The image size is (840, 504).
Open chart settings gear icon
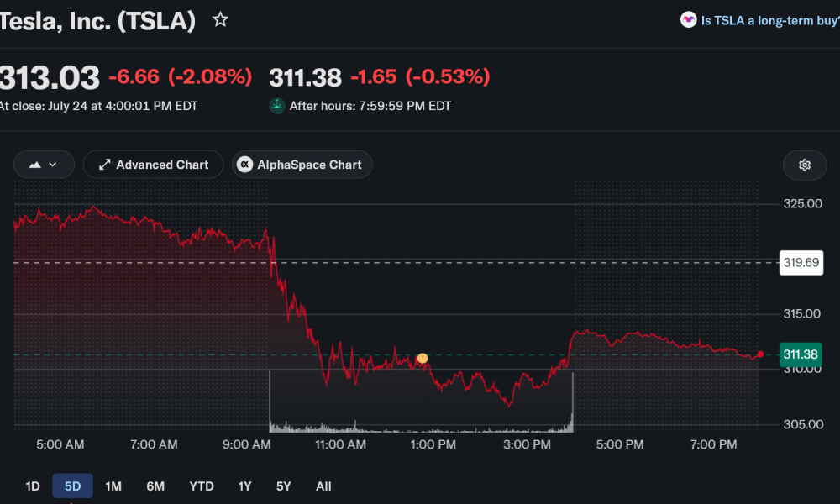804,165
